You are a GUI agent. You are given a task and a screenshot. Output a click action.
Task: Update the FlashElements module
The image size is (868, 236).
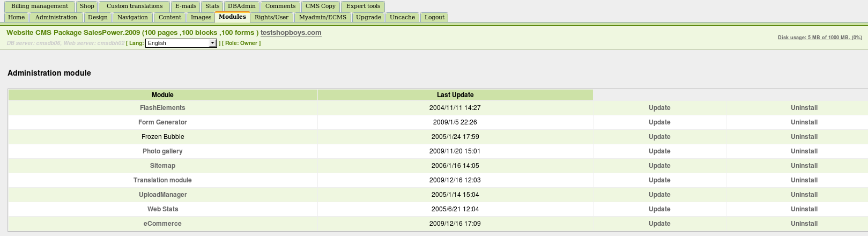659,108
